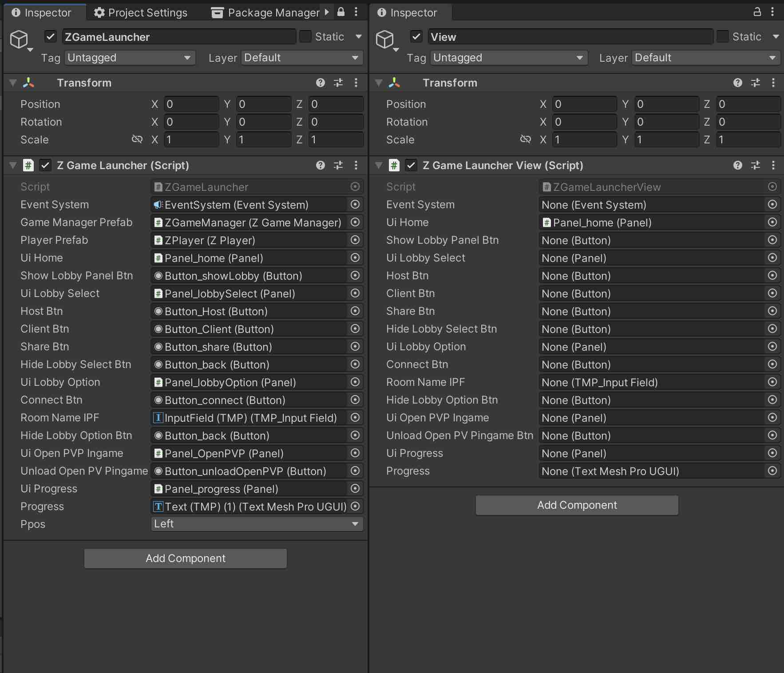The image size is (784, 673).
Task: Disable Z Game Launcher script component
Action: pyautogui.click(x=45, y=166)
